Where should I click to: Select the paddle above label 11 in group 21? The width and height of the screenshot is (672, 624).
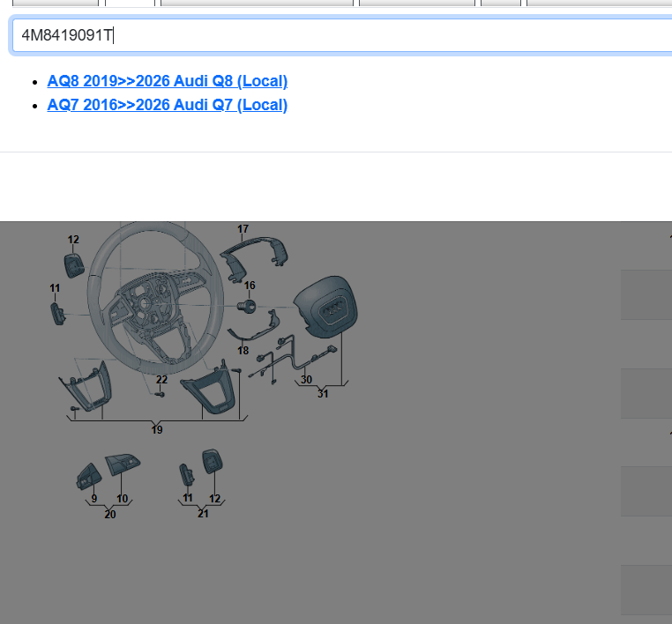point(186,473)
